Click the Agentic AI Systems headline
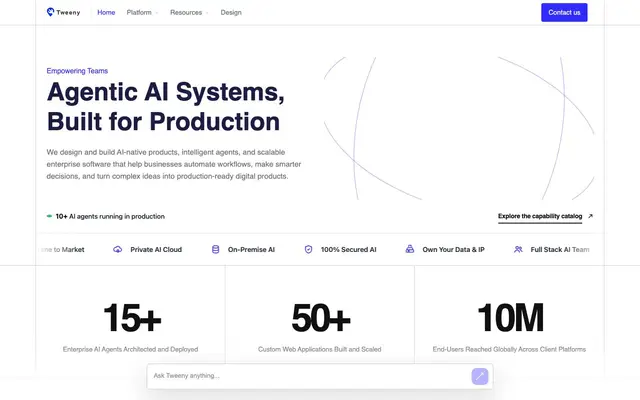This screenshot has width=640, height=400. coord(166,107)
